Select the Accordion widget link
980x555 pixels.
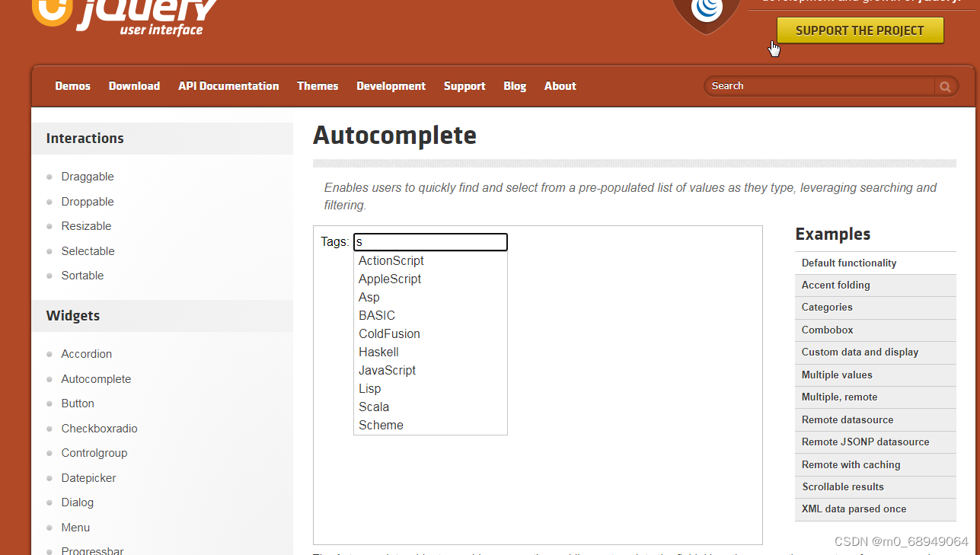tap(86, 353)
